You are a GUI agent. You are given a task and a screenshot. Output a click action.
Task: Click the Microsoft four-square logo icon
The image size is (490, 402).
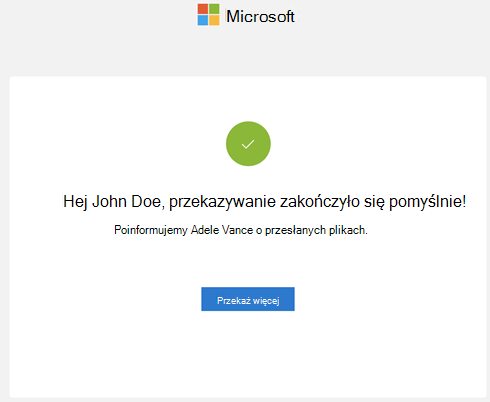click(x=208, y=14)
